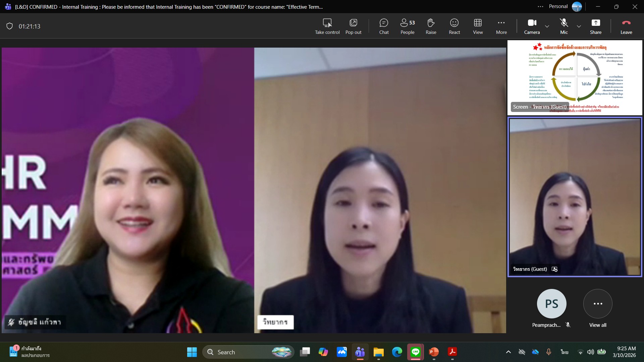The image size is (644, 362).
Task: Click the OneDrive cloud tray icon
Action: click(535, 352)
